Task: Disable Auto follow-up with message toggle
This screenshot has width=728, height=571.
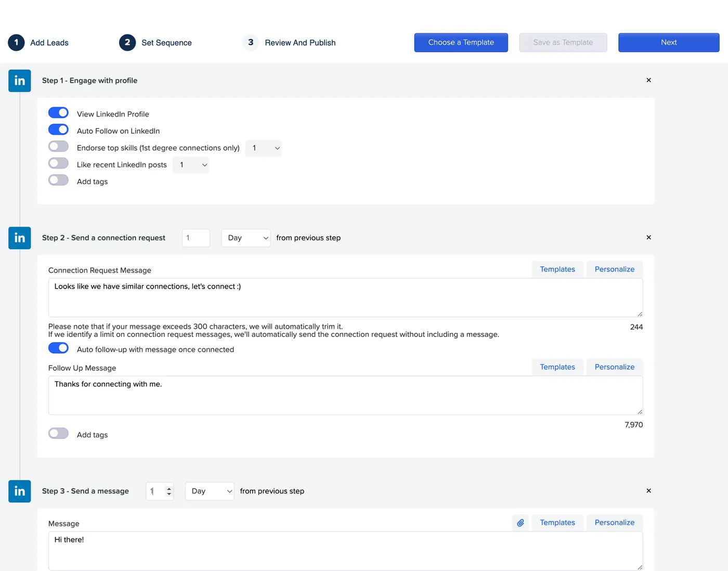Action: click(x=58, y=348)
